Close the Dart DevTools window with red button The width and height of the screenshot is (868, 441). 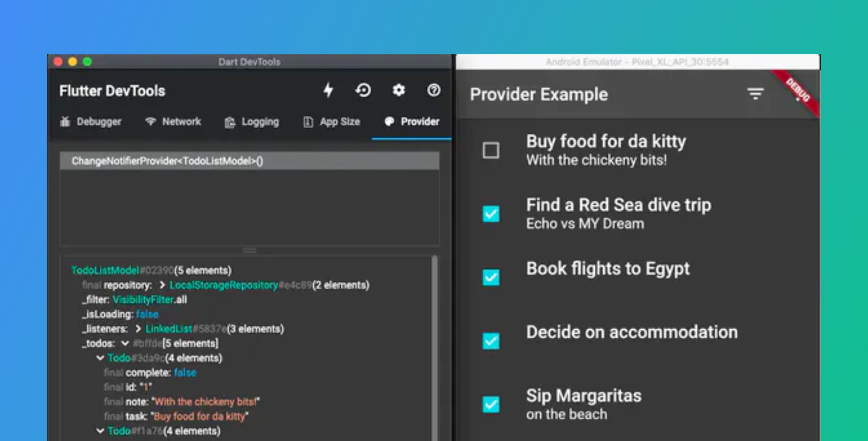click(x=58, y=62)
